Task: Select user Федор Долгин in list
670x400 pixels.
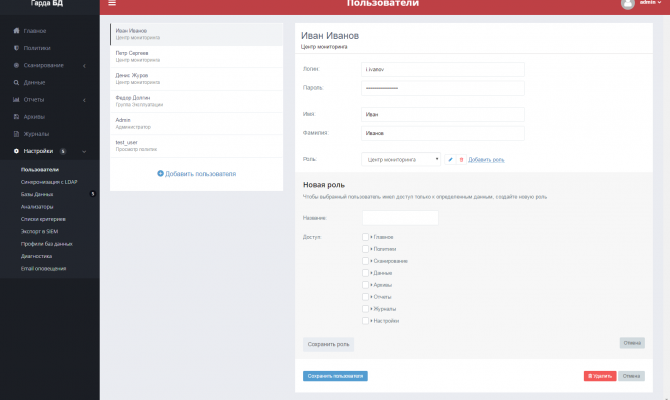Action: click(197, 101)
